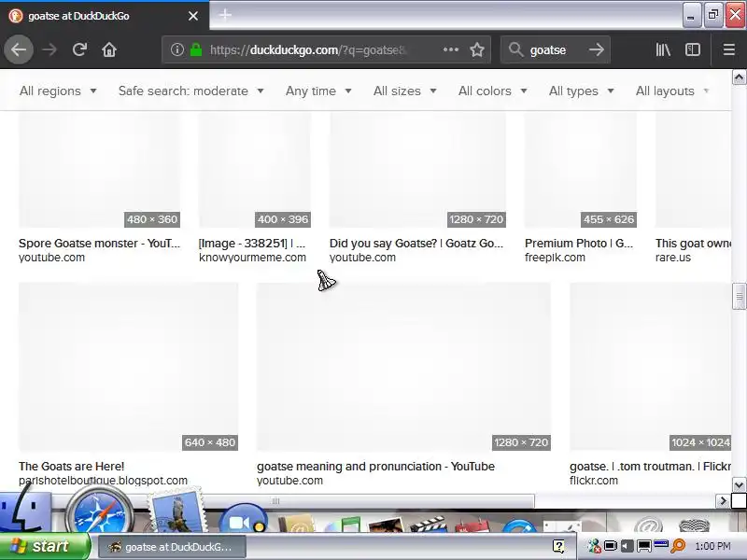Click the speaker volume tray icon
The height and width of the screenshot is (560, 747).
click(627, 546)
